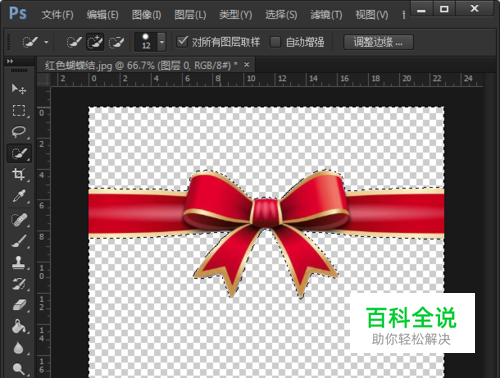This screenshot has height=378, width=500.
Task: Open the 图像(I) menu
Action: [x=146, y=15]
